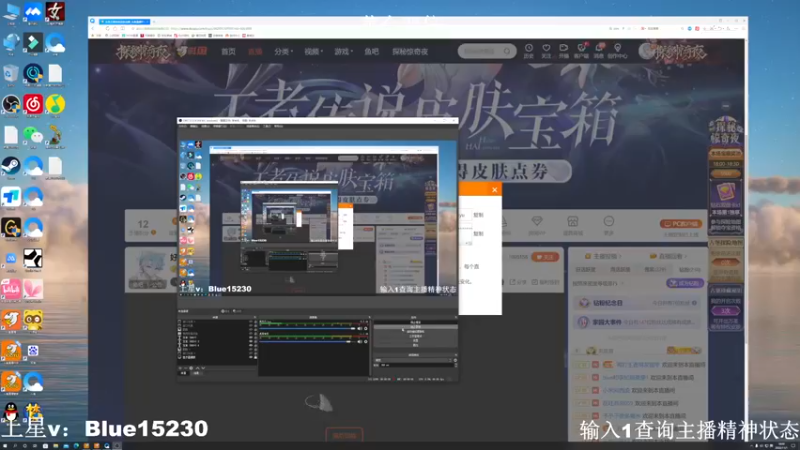The image size is (800, 450).
Task: Click the info icon beside 钻粉纪念日
Action: click(x=694, y=303)
